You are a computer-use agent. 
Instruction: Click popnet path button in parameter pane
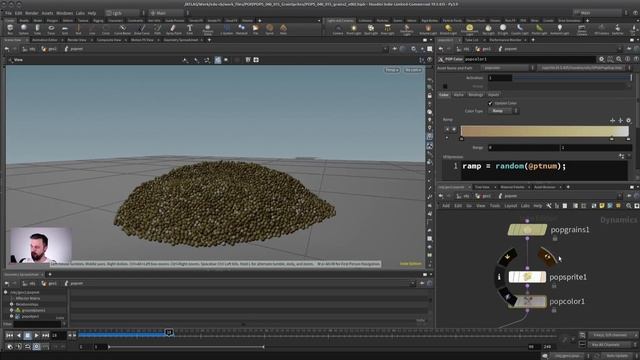pyautogui.click(x=508, y=49)
